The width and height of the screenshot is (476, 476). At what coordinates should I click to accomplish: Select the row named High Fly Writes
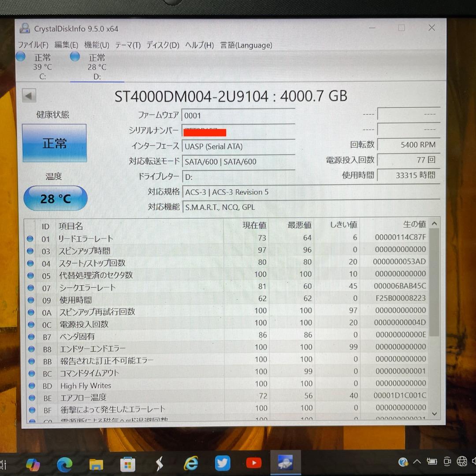click(x=227, y=385)
